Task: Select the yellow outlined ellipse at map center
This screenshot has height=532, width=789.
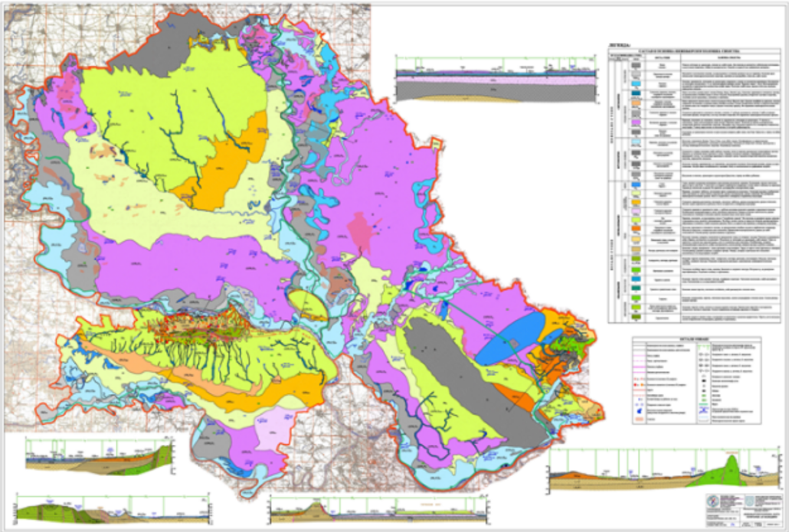Action: [308, 305]
